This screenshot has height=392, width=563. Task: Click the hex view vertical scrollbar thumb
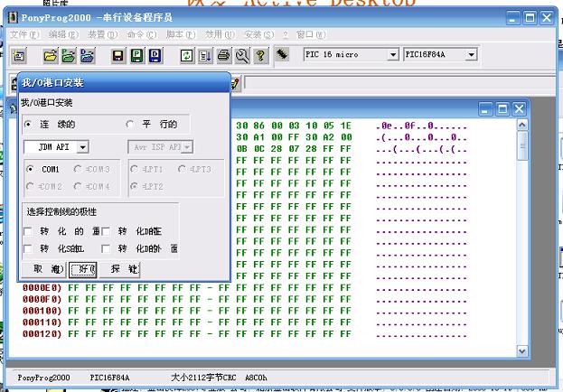click(521, 145)
